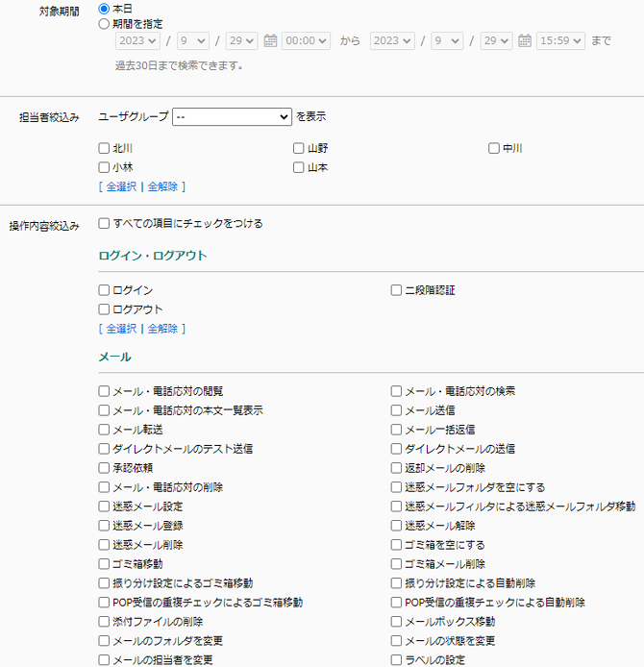Select the 期間を指定 radio button

click(104, 24)
